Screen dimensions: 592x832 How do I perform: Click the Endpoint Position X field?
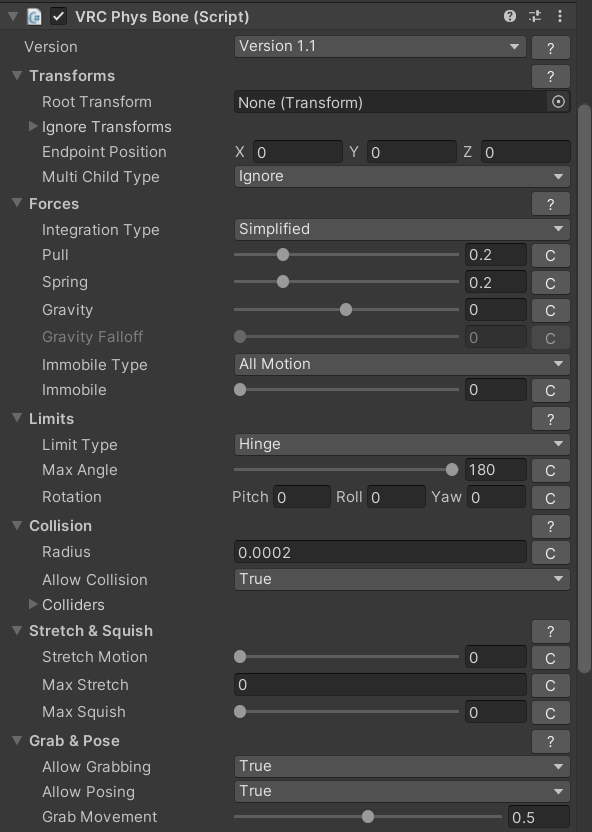tap(298, 152)
